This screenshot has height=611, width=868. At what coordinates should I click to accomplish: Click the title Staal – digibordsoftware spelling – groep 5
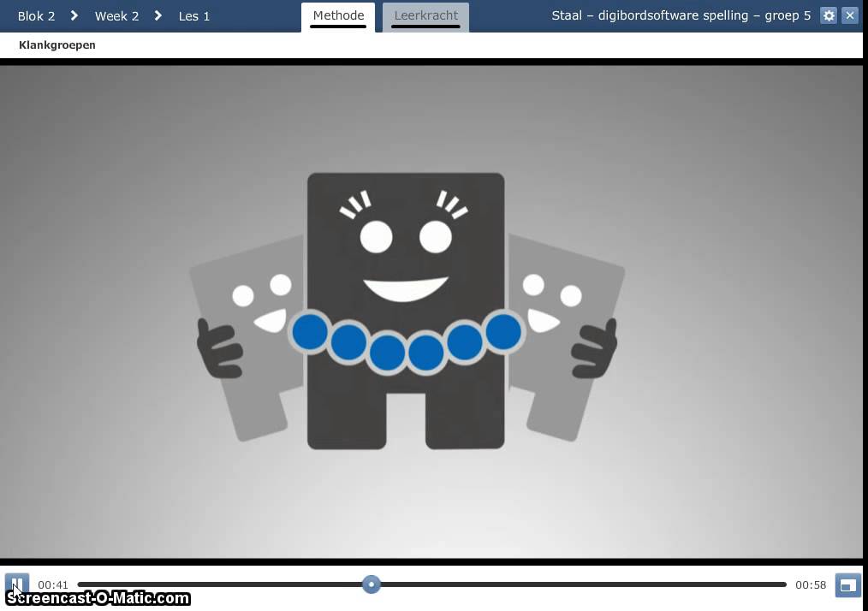(681, 15)
